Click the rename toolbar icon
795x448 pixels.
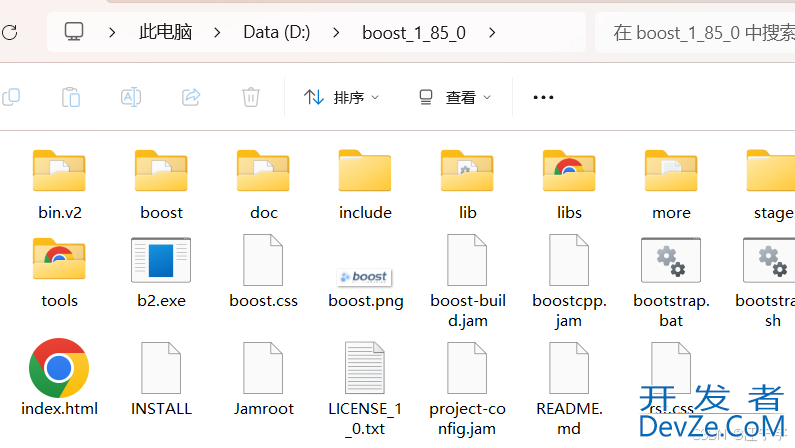click(x=131, y=97)
